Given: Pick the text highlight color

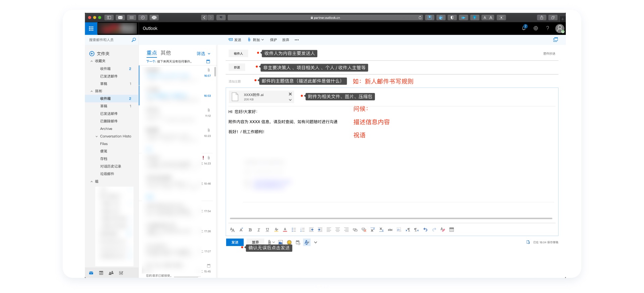Looking at the screenshot, I should (276, 230).
